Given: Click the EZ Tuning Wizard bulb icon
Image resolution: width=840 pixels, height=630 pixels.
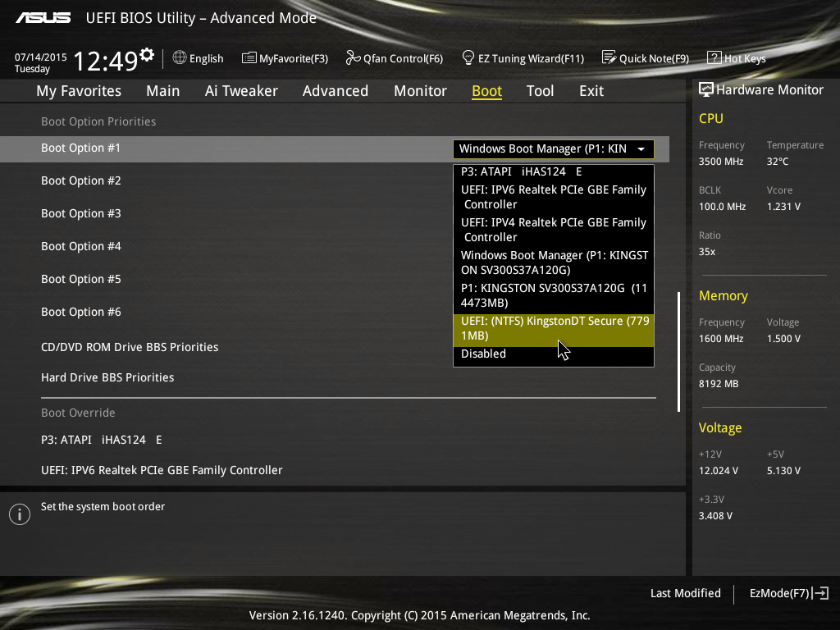Looking at the screenshot, I should 468,57.
